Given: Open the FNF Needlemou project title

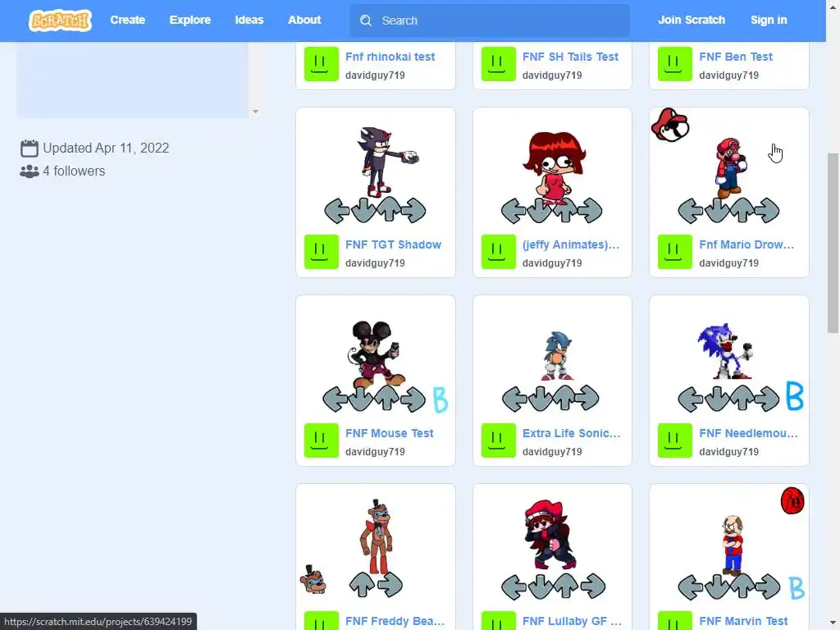Looking at the screenshot, I should point(748,433).
